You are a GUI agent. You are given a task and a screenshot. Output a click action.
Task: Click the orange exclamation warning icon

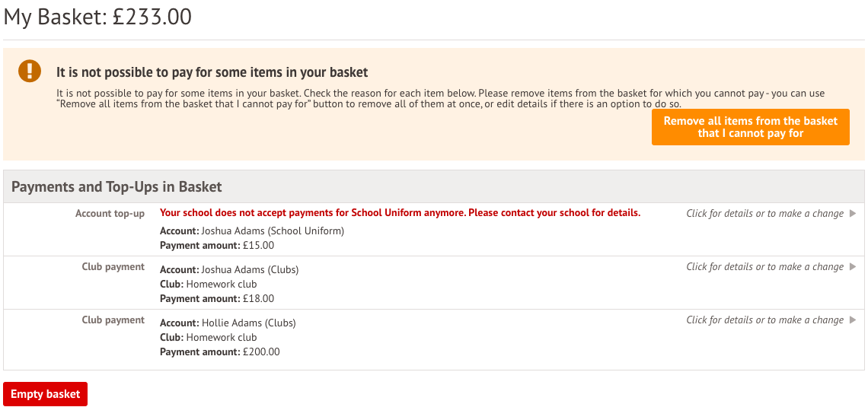(30, 72)
